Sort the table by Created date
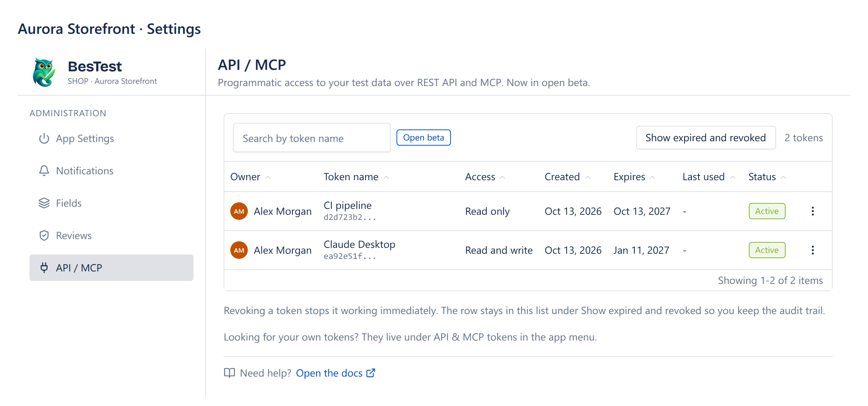This screenshot has height=406, width=868. click(x=568, y=177)
